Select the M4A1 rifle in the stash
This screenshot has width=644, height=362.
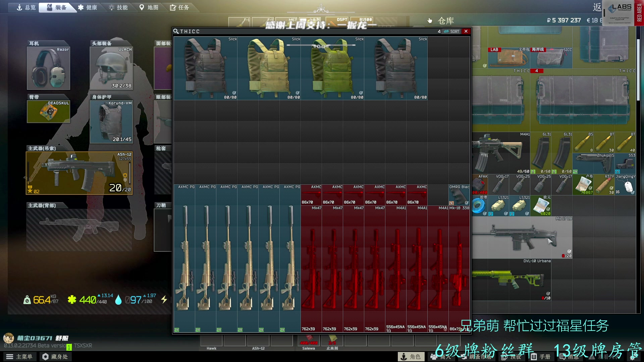pos(501,153)
